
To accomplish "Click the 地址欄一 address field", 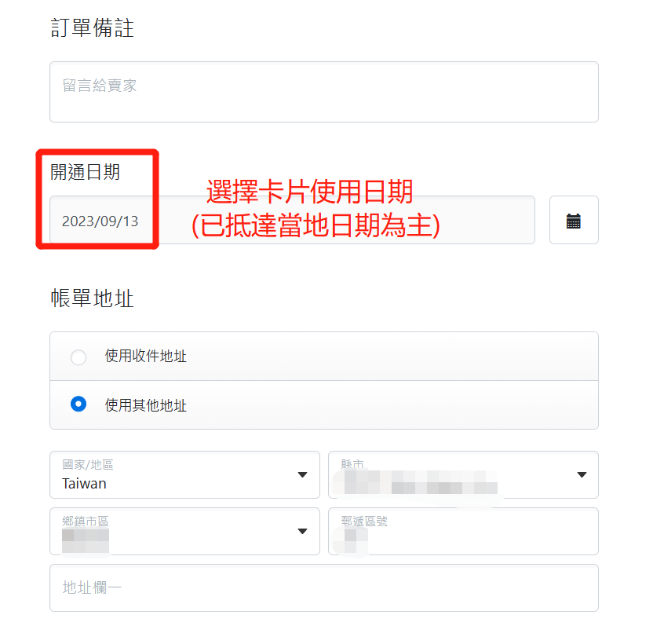I will pyautogui.click(x=324, y=587).
